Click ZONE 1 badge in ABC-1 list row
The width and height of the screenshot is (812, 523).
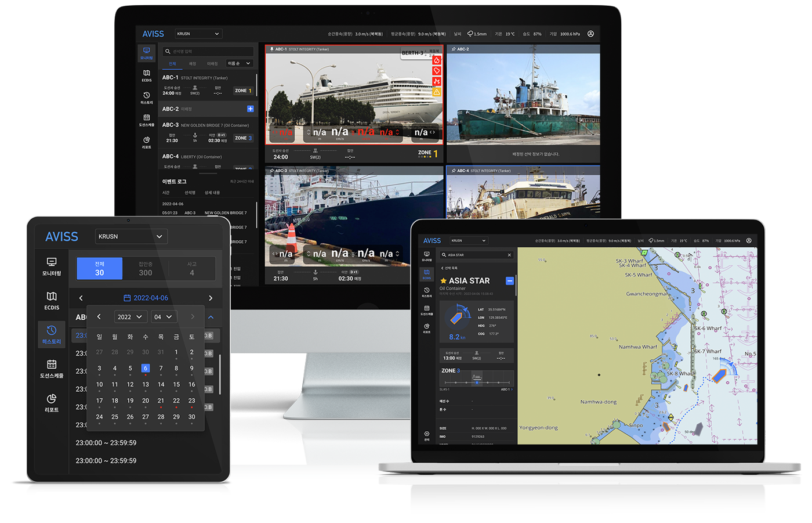coord(243,91)
